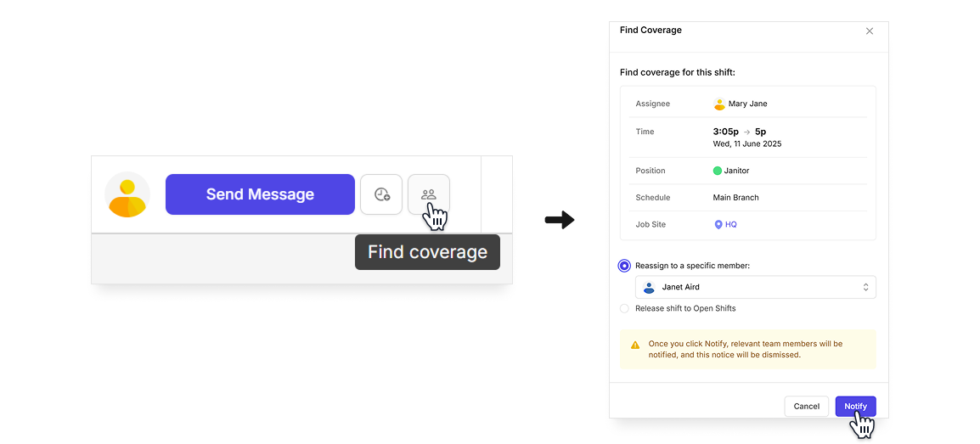This screenshot has width=980, height=444.
Task: Click the Notify button
Action: click(x=856, y=407)
